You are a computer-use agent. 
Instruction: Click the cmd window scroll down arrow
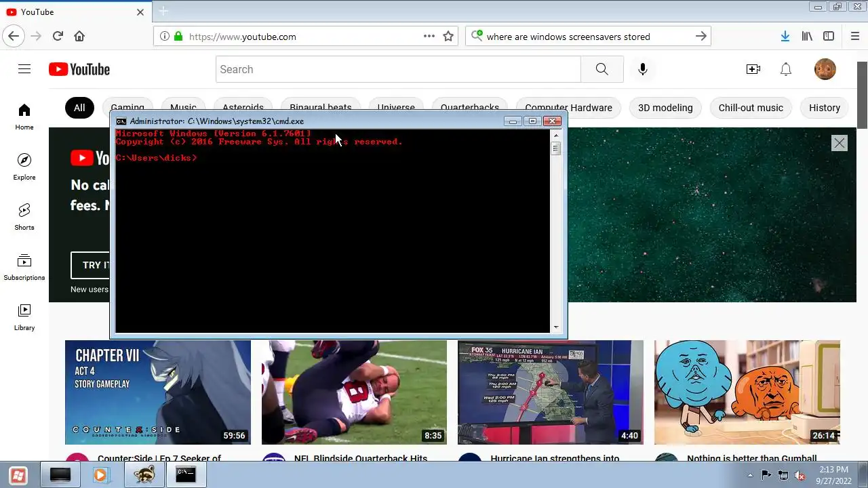click(556, 327)
